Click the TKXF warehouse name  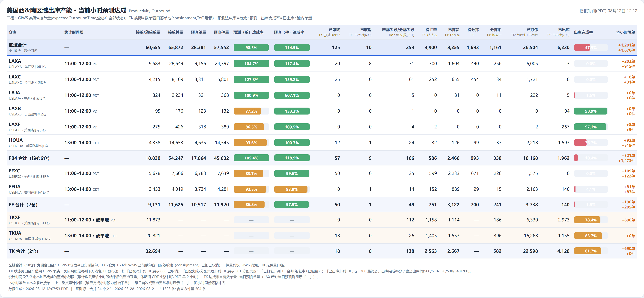click(15, 217)
